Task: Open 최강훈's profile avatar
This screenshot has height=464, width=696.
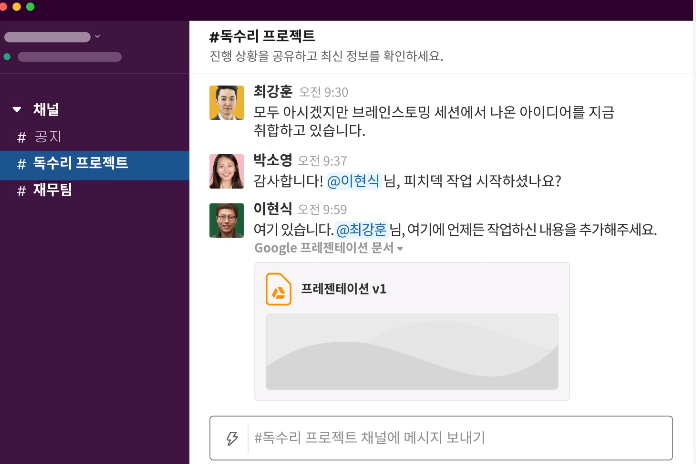Action: (226, 103)
